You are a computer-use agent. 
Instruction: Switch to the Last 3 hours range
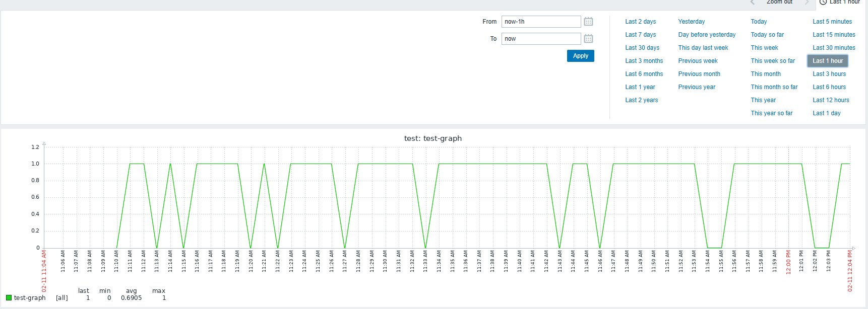click(x=829, y=74)
